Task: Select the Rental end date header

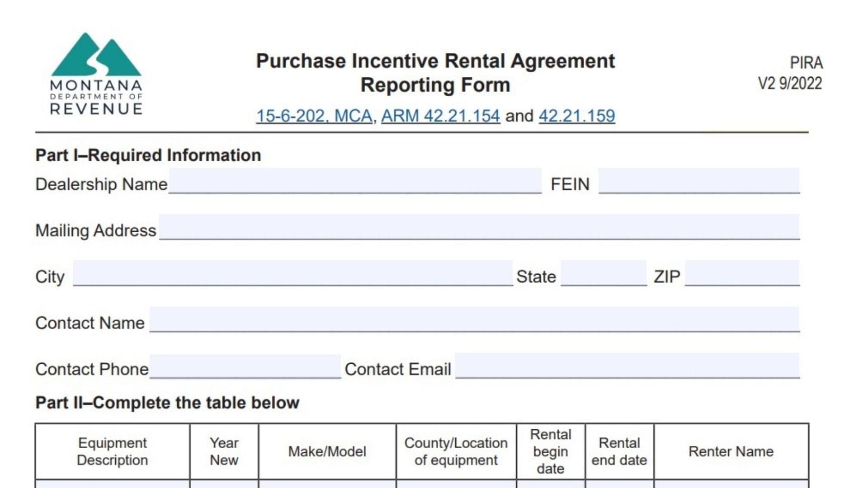Action: click(x=619, y=451)
